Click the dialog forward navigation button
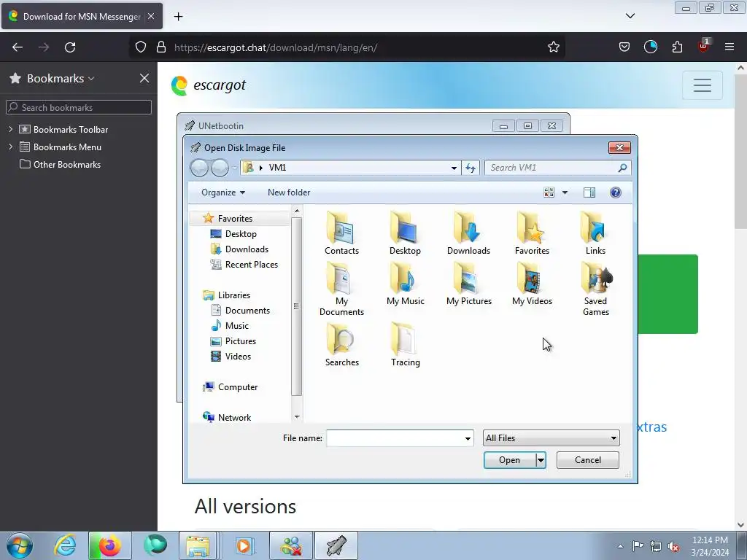747x560 pixels. point(220,168)
